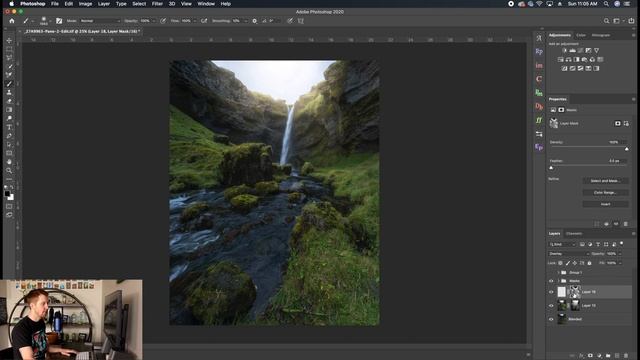Create a new group with the folder icon
Image resolution: width=640 pixels, height=360 pixels.
coord(608,356)
